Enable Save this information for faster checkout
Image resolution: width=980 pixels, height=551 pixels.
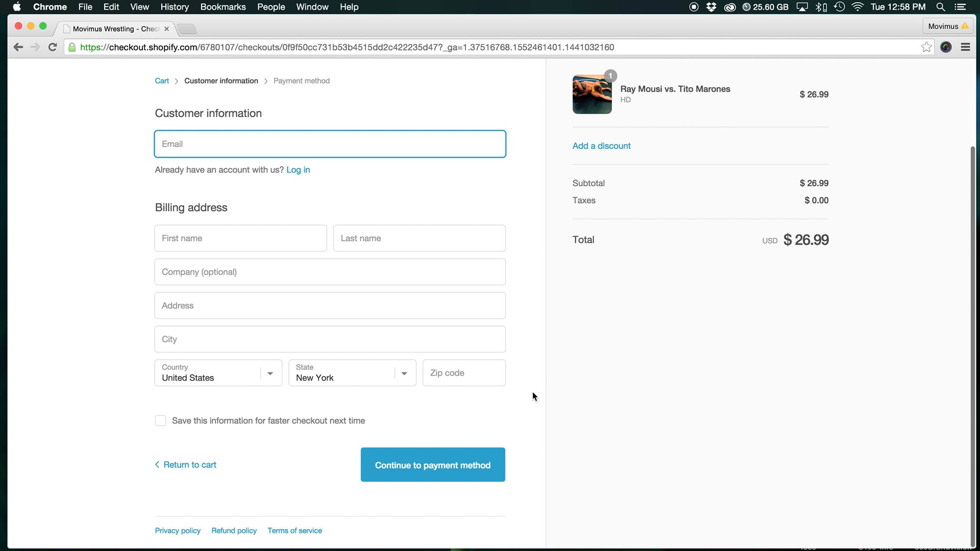coord(160,420)
